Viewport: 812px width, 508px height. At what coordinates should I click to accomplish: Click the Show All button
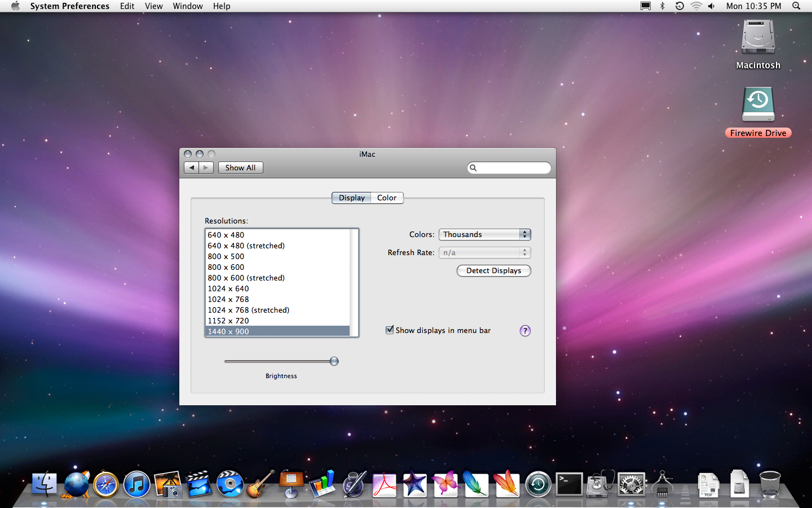241,168
